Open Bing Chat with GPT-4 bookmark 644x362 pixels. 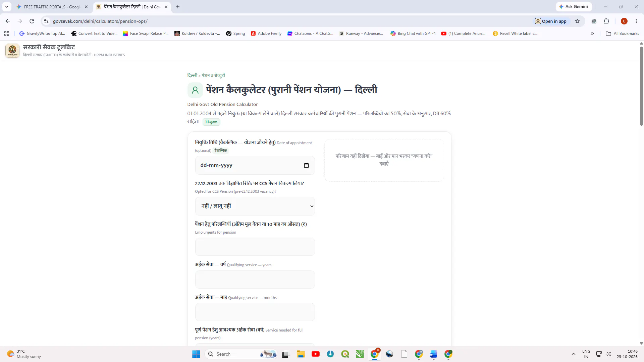point(413,34)
